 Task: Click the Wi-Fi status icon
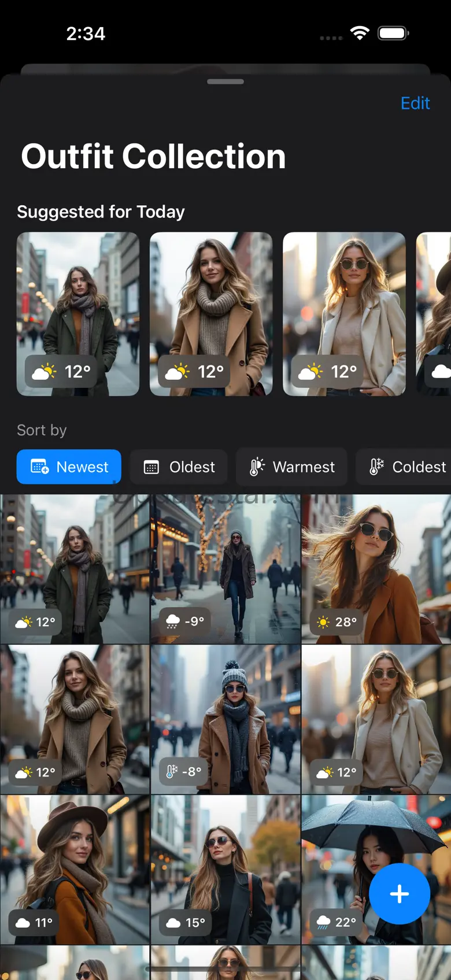tap(360, 34)
